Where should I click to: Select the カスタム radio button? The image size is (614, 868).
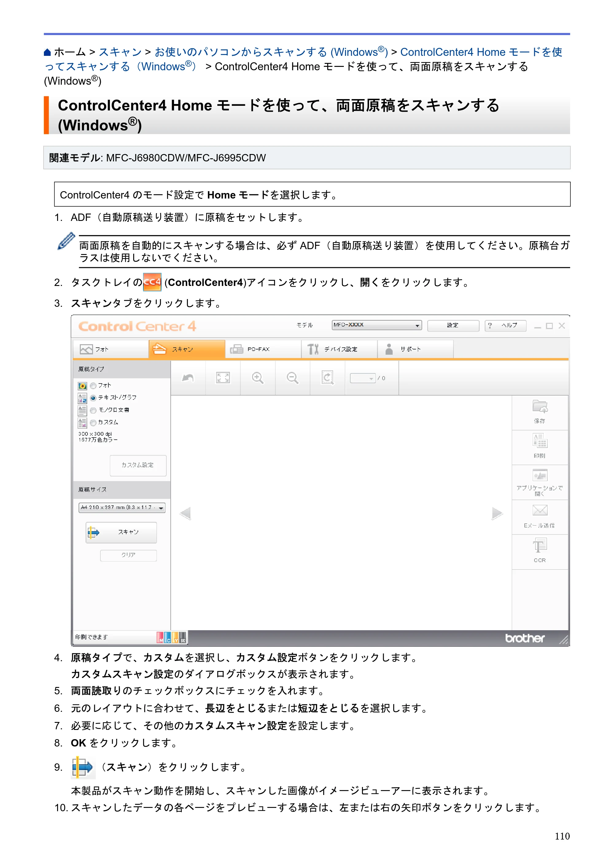[93, 423]
